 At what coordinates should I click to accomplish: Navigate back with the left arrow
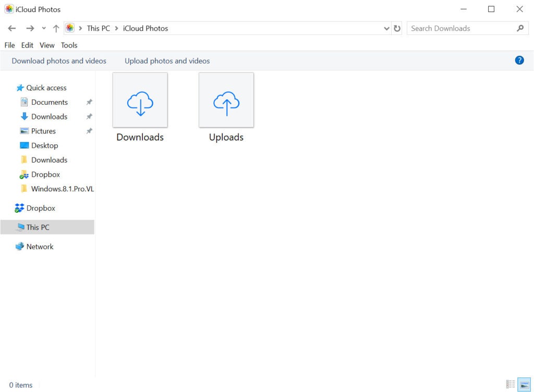click(x=12, y=29)
